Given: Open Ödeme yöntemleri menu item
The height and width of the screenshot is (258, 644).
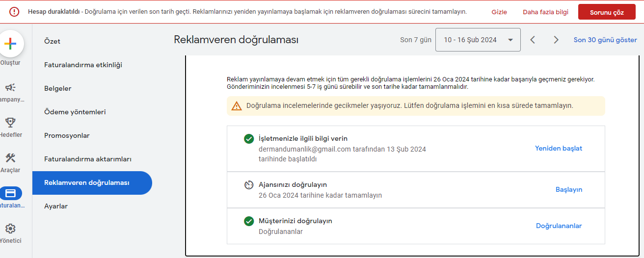Looking at the screenshot, I should click(x=75, y=112).
